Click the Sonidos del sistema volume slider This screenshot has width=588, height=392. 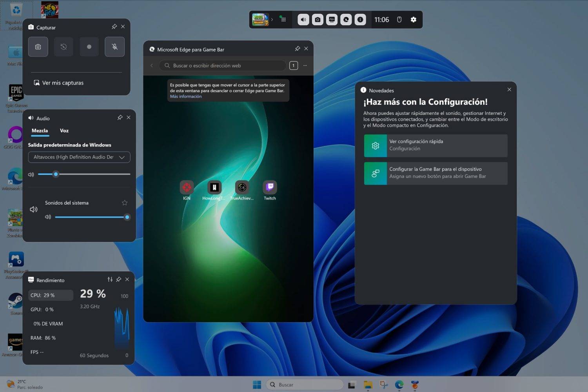[92, 217]
